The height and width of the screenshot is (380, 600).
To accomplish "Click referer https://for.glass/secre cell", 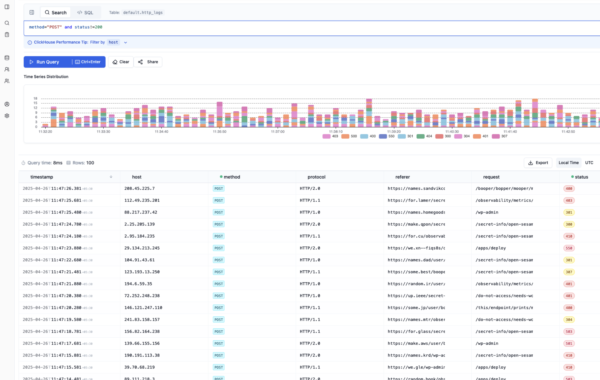I will pos(416,331).
